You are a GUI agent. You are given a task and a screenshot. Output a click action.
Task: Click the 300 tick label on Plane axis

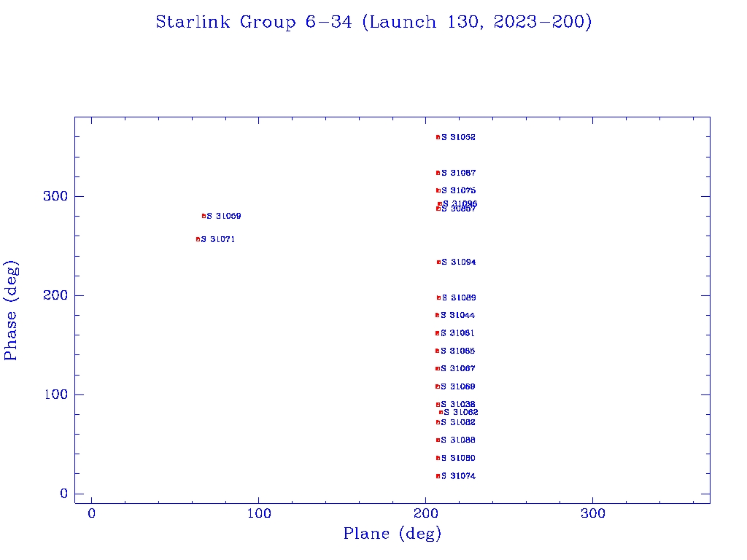[x=592, y=514]
